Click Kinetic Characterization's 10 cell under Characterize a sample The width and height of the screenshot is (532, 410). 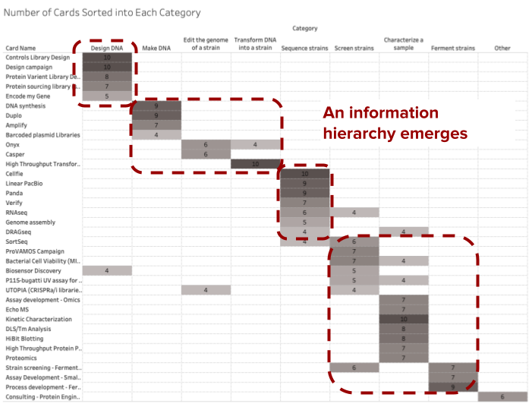tap(404, 319)
